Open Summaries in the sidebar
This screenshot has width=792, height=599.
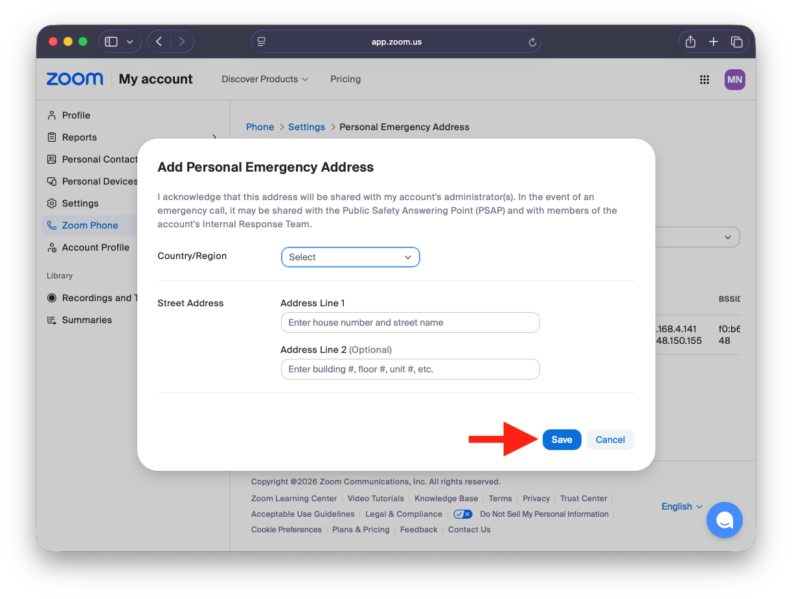tap(86, 320)
